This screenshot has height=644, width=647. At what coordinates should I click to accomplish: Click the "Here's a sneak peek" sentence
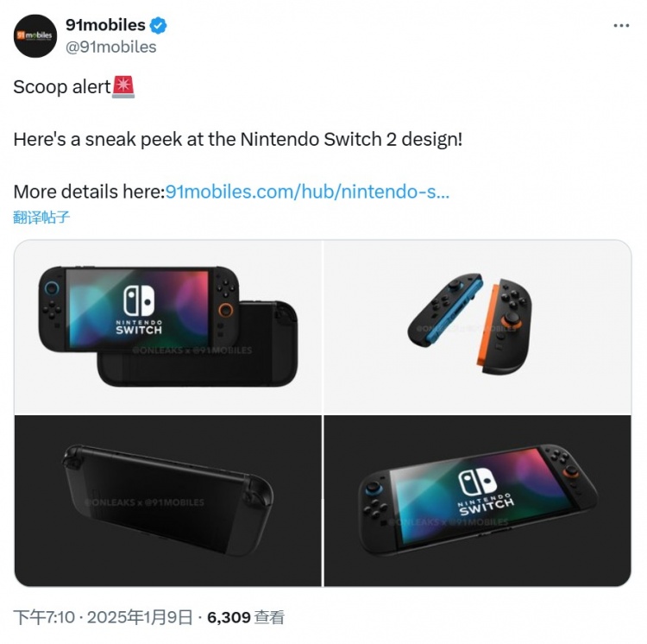(237, 139)
